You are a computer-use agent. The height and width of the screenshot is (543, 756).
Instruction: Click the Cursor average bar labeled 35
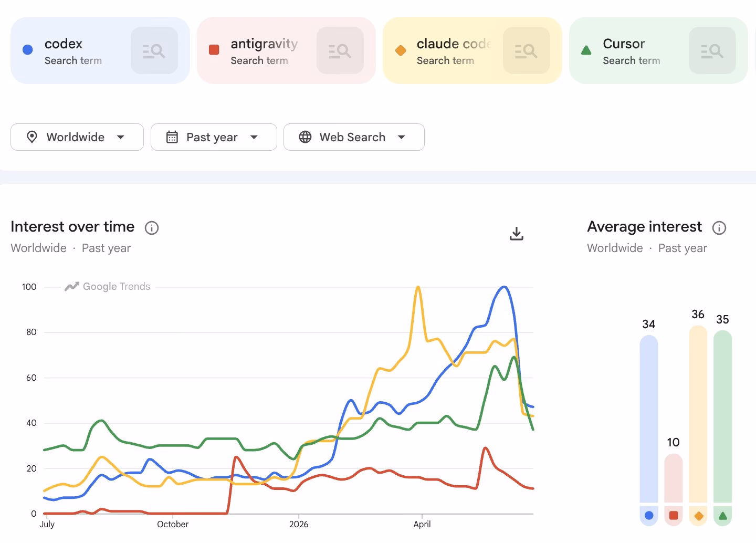(722, 416)
